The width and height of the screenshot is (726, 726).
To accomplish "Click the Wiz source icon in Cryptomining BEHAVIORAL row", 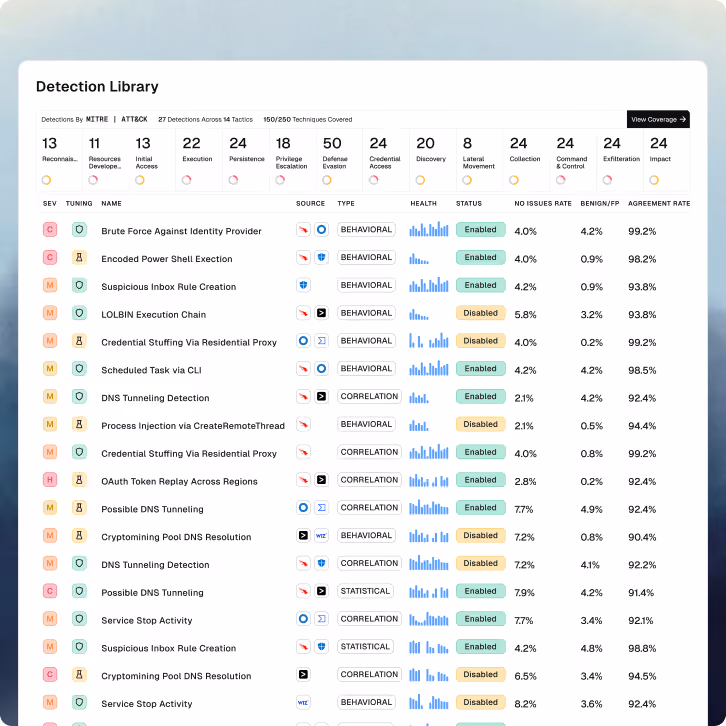I will pos(321,535).
